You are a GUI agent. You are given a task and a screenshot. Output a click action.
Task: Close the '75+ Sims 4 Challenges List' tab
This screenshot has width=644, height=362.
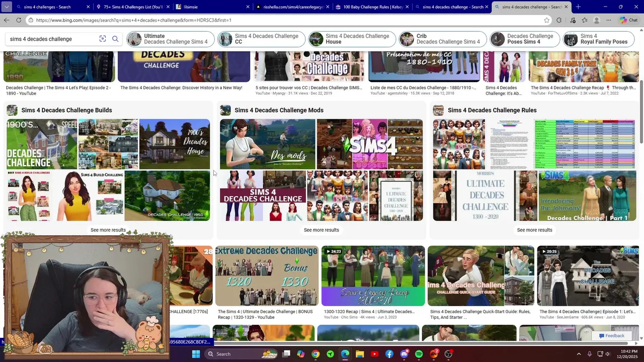(x=168, y=7)
